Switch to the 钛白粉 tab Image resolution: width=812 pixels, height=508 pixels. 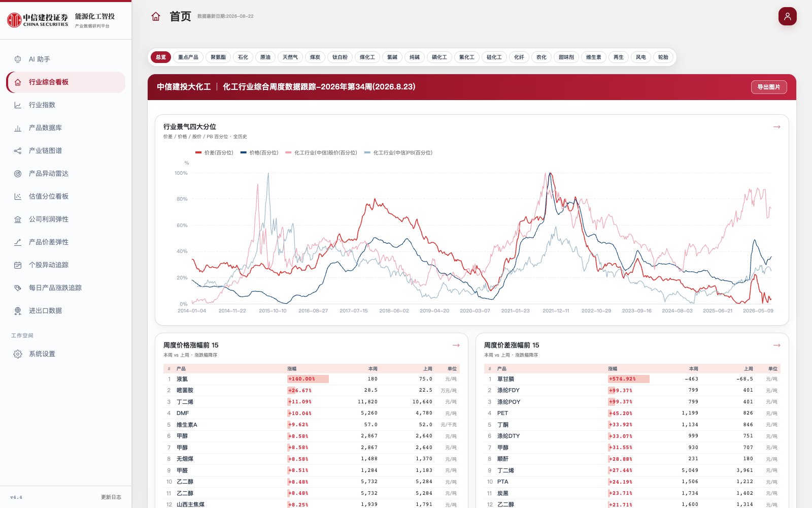[x=340, y=57]
